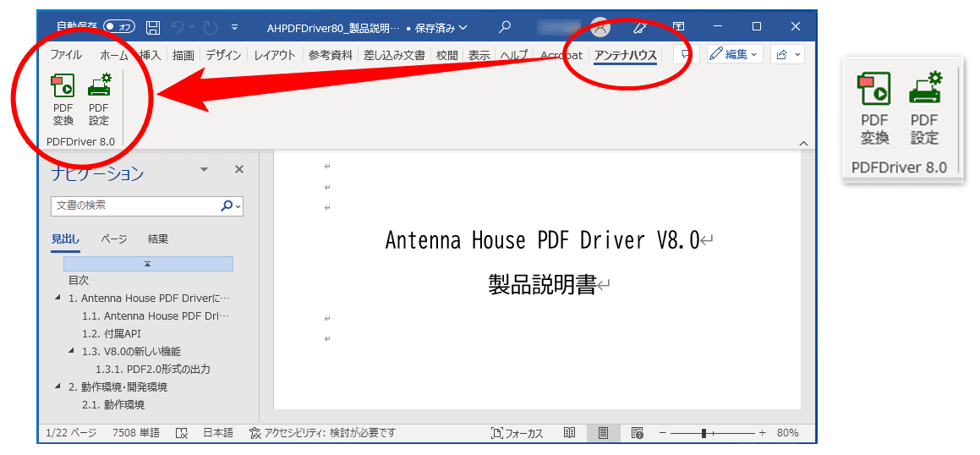This screenshot has height=455, width=980.
Task: Click the 80% zoom level
Action: coord(787,432)
